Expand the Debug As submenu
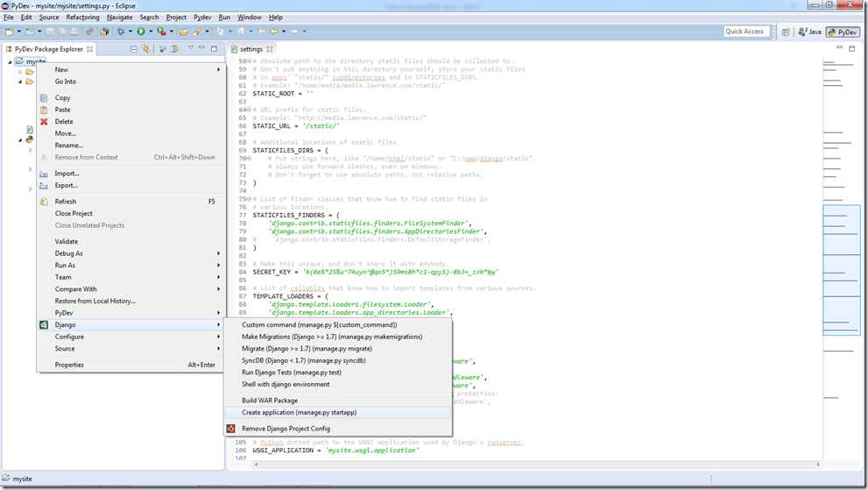The width and height of the screenshot is (868, 490). tap(131, 253)
